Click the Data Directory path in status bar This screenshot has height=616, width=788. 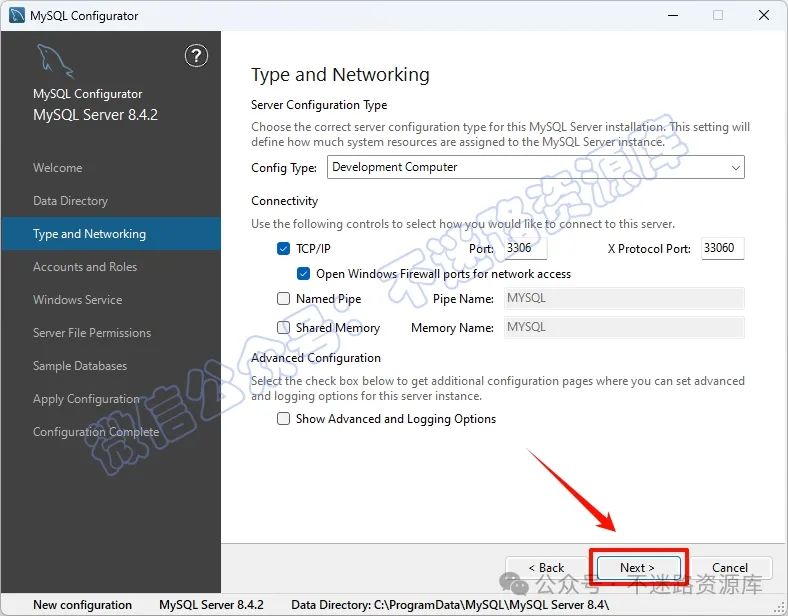[450, 605]
